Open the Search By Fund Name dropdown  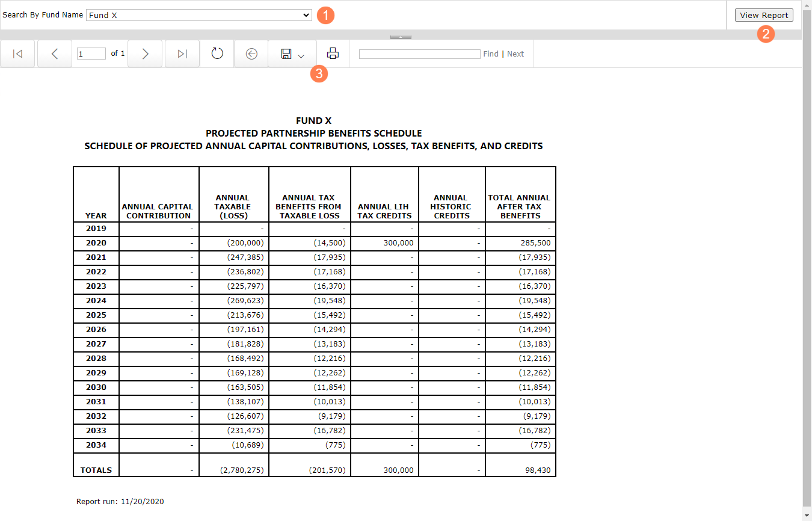[199, 15]
